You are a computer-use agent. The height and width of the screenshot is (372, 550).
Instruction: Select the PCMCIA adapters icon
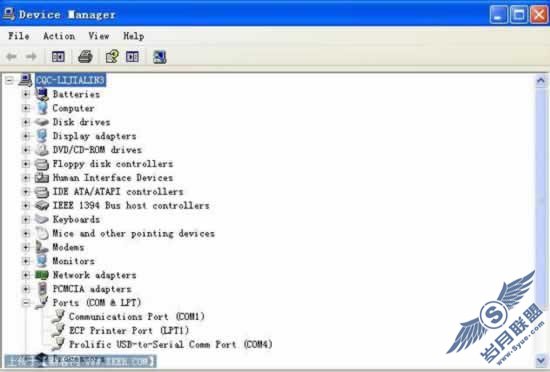click(x=42, y=289)
